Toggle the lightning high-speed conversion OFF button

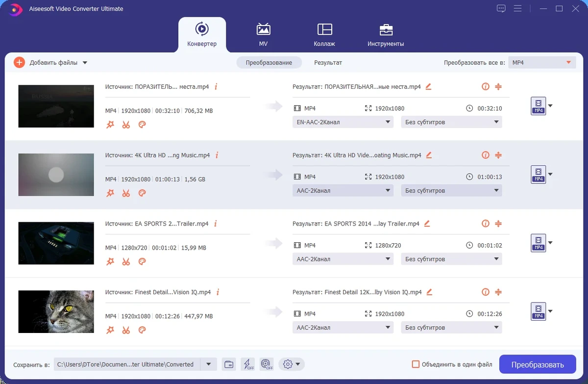[247, 364]
